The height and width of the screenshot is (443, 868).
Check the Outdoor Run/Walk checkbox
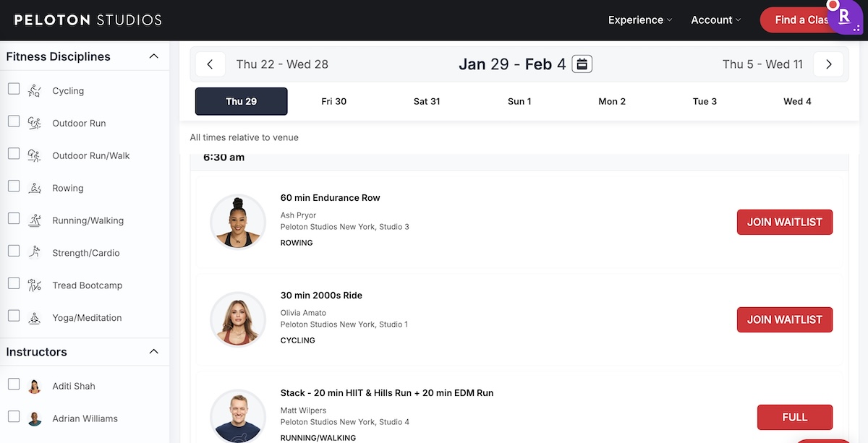pos(14,154)
